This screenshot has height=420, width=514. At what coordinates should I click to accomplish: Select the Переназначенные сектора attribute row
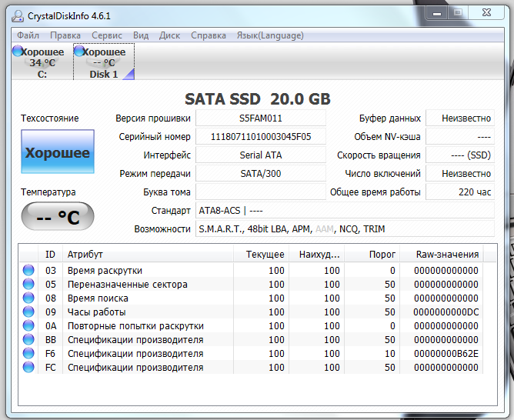pos(251,284)
